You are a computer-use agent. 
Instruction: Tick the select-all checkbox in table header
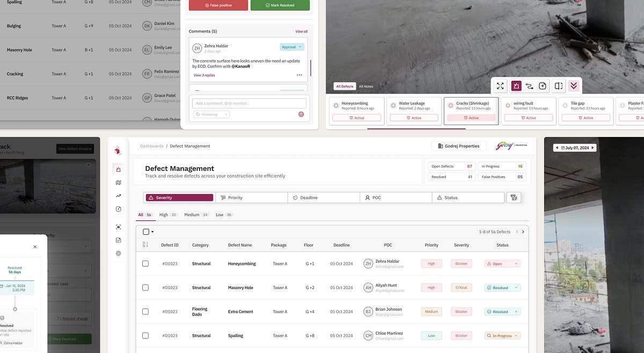click(x=146, y=232)
